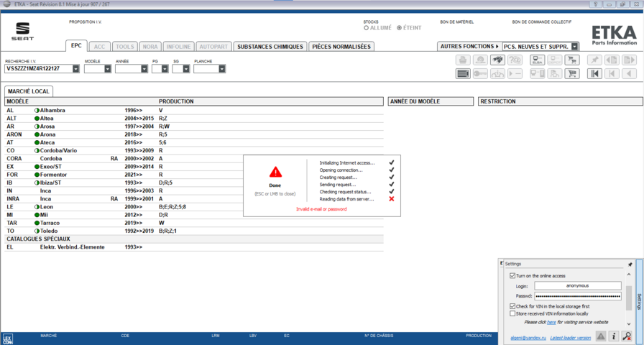The width and height of the screenshot is (644, 345).
Task: Click the 'Latest loader version' link
Action: pos(571,338)
